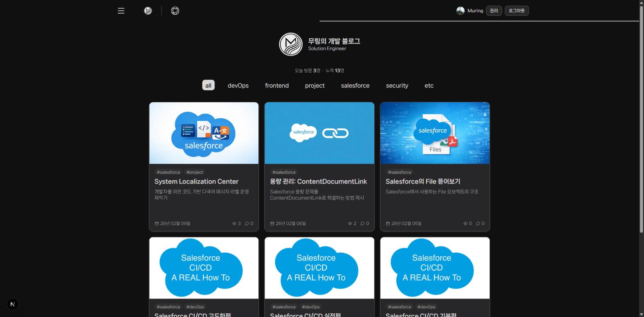Click the 오늘 방문 3명 visitor count

tap(307, 71)
